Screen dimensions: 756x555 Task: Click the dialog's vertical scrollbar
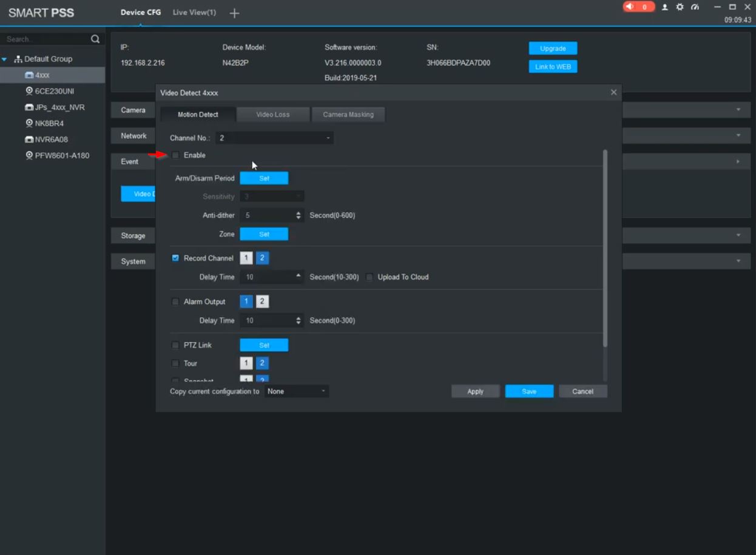tap(605, 249)
